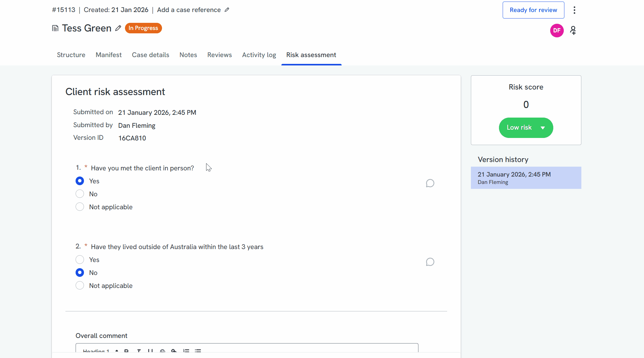Click the pencil icon beside case reference

click(x=227, y=10)
